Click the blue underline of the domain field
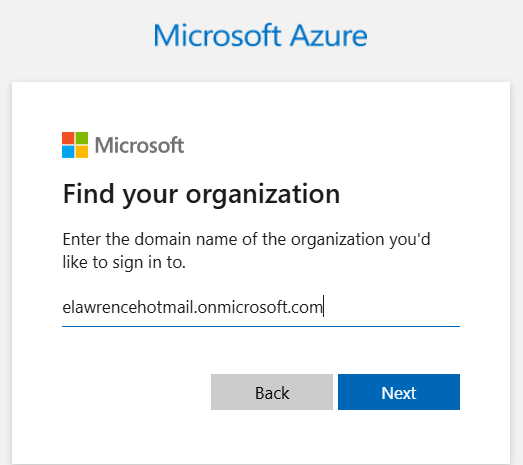The image size is (523, 465). (x=261, y=326)
